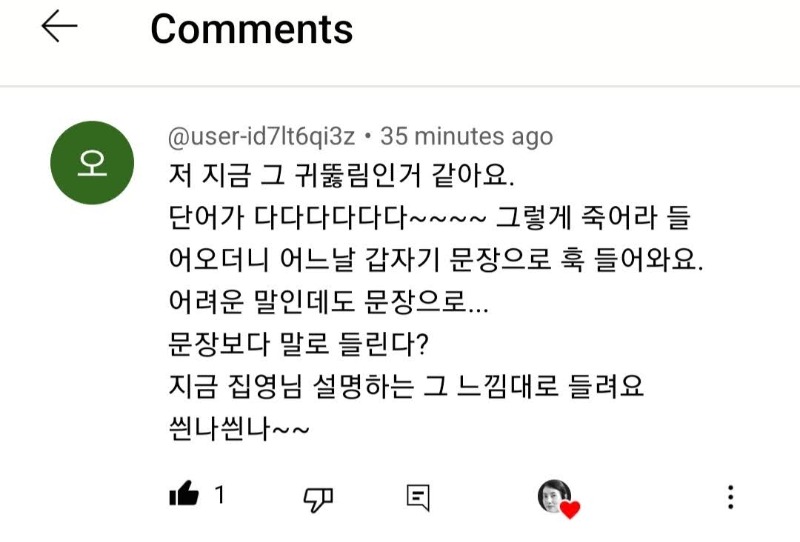Click the Comments header title
The width and height of the screenshot is (800, 542).
tap(251, 30)
